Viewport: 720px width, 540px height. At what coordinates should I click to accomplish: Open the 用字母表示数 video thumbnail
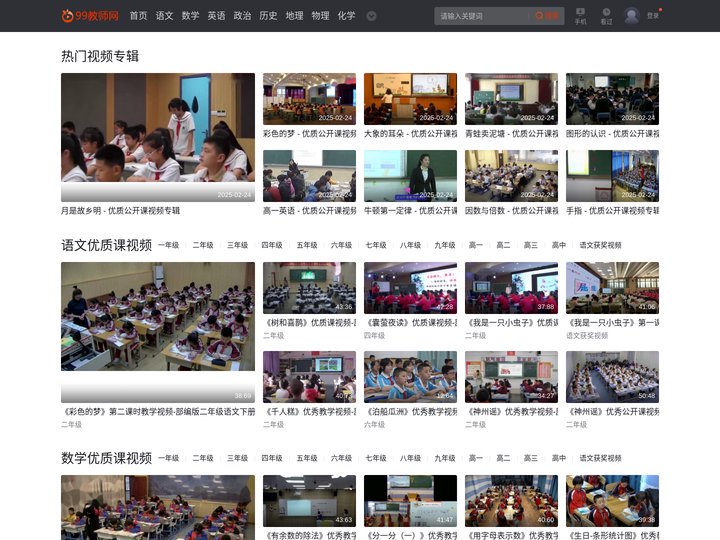point(512,501)
